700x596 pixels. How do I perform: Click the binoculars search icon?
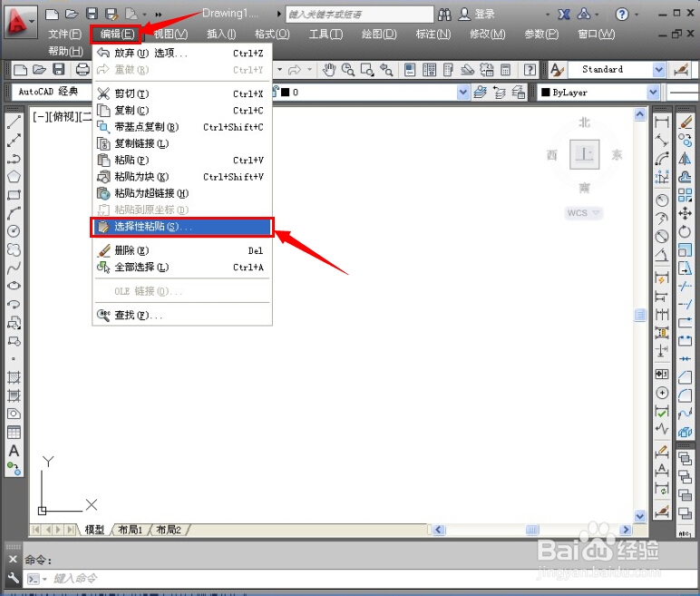click(x=444, y=15)
